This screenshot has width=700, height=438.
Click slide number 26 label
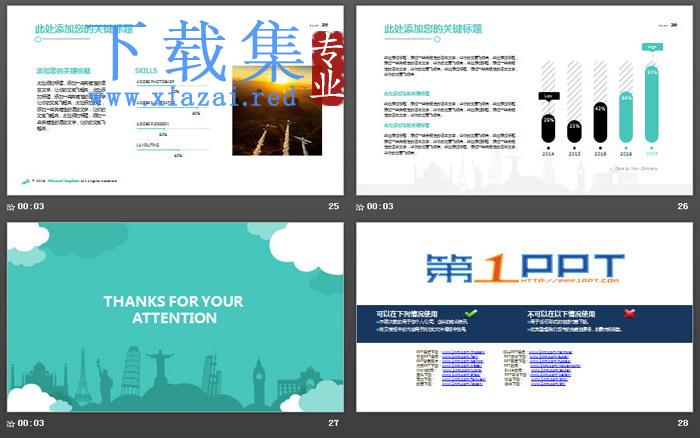683,206
